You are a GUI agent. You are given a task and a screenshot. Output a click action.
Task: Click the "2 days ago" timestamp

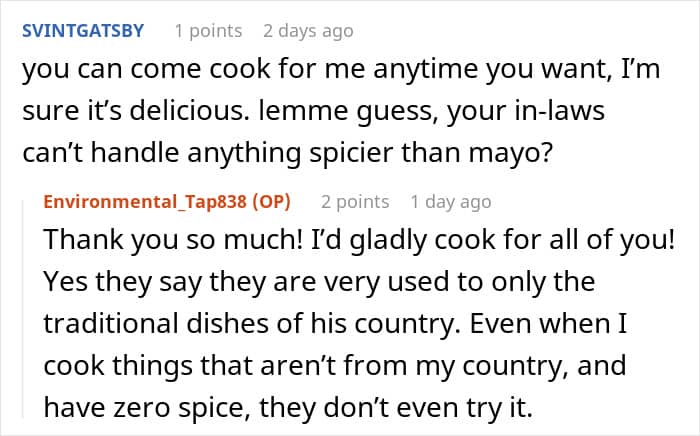(x=308, y=31)
